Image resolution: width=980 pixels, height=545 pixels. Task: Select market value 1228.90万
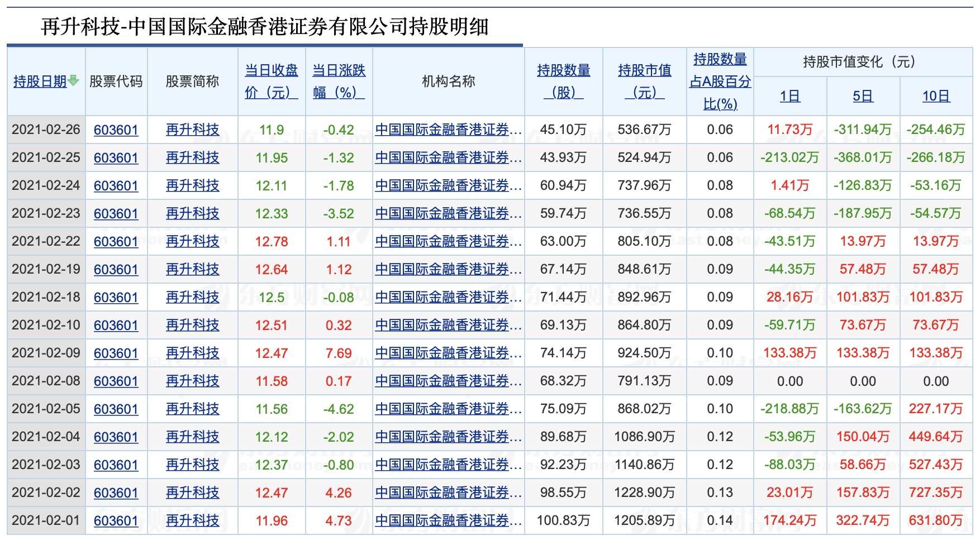[x=645, y=493]
